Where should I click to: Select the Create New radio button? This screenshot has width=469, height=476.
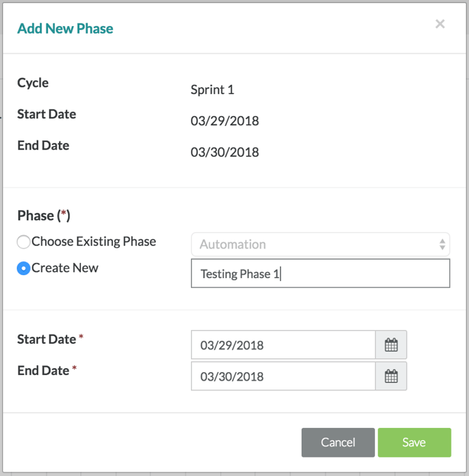(x=24, y=269)
